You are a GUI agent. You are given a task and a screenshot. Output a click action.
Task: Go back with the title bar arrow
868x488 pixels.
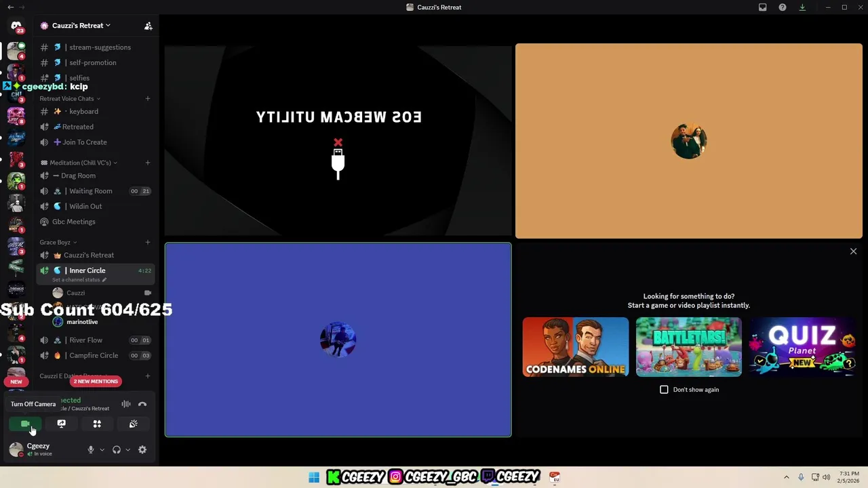(10, 7)
